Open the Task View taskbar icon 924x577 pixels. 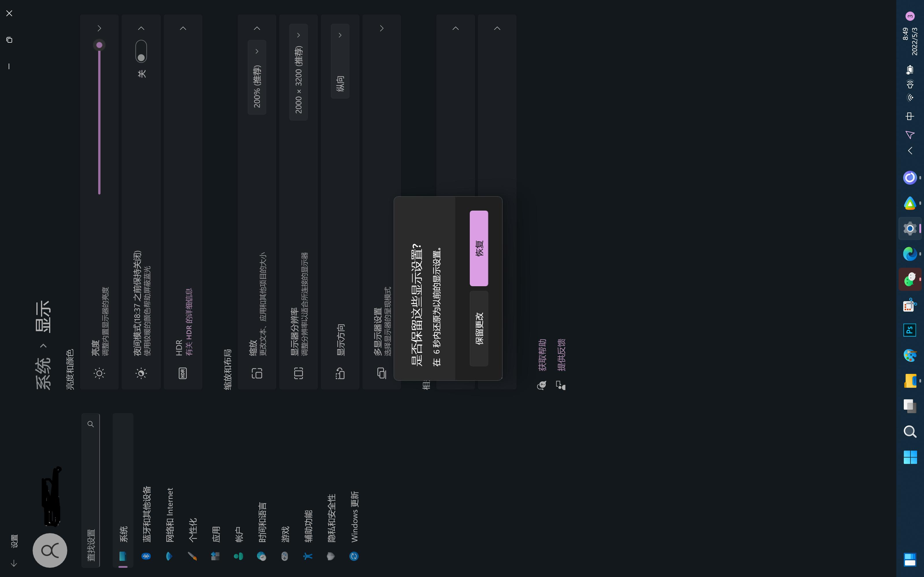pyautogui.click(x=910, y=406)
